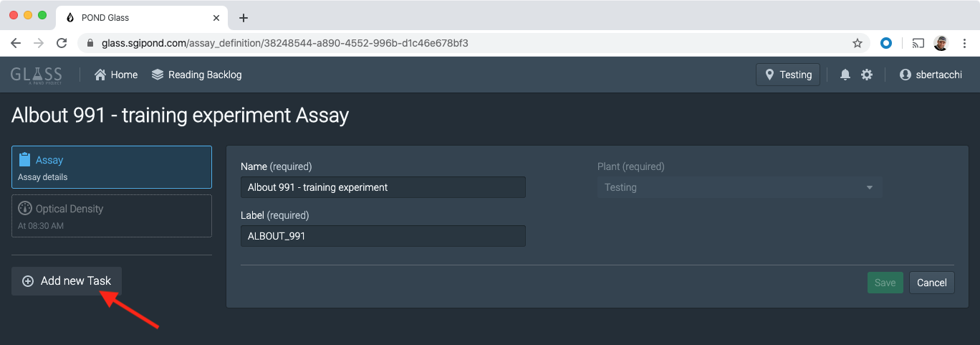This screenshot has height=345, width=980.
Task: Click the cast media icon
Action: point(918,43)
